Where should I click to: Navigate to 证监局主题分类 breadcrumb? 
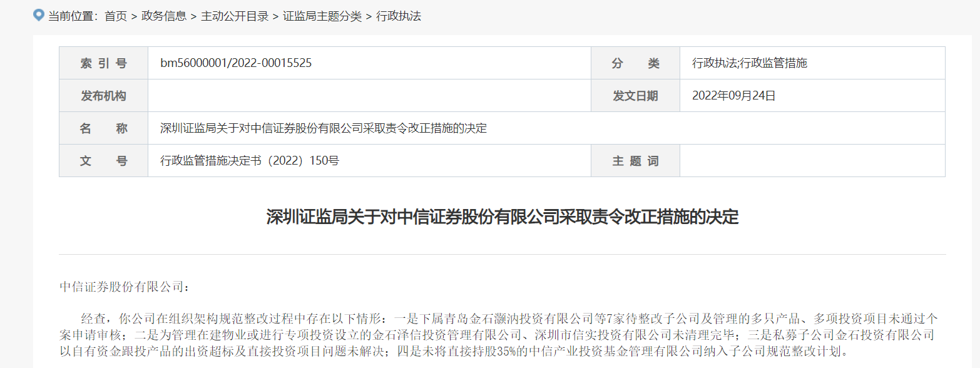pyautogui.click(x=322, y=16)
